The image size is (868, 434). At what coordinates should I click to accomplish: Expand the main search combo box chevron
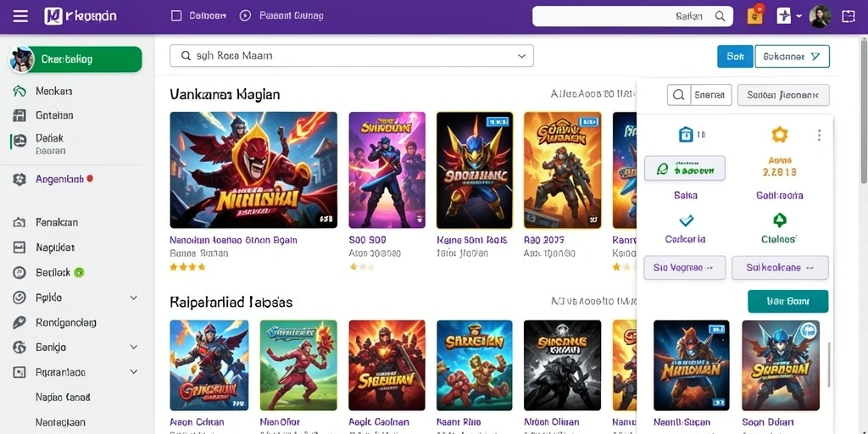pos(521,56)
